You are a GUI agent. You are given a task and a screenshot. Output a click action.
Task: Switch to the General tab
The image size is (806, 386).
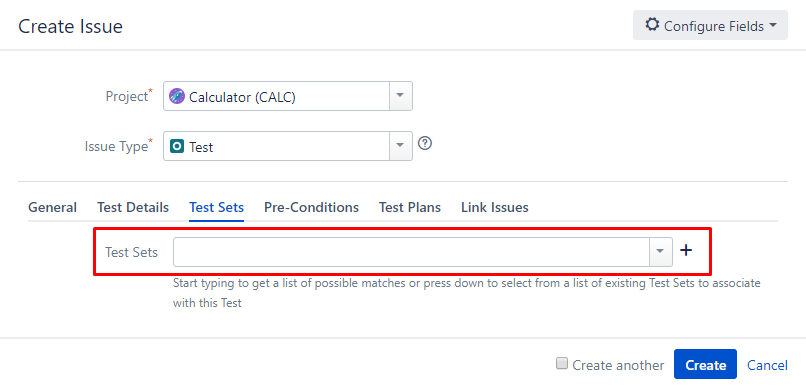(x=52, y=208)
